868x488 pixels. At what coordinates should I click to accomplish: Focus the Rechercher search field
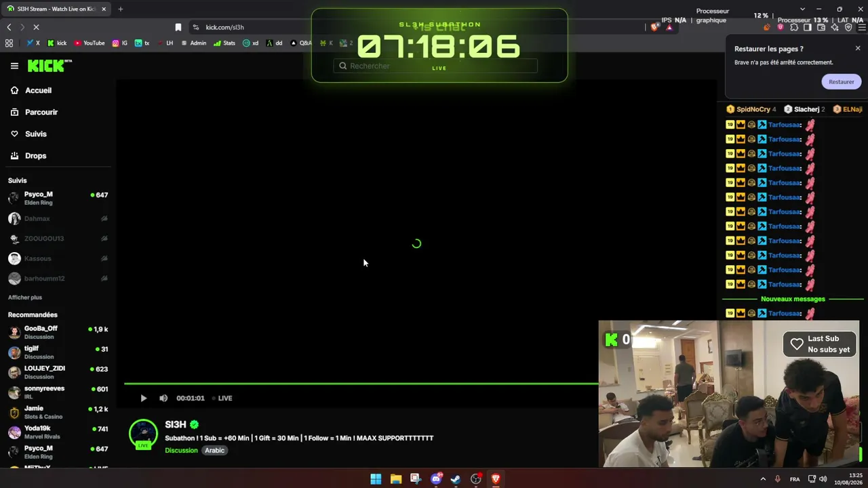[435, 66]
